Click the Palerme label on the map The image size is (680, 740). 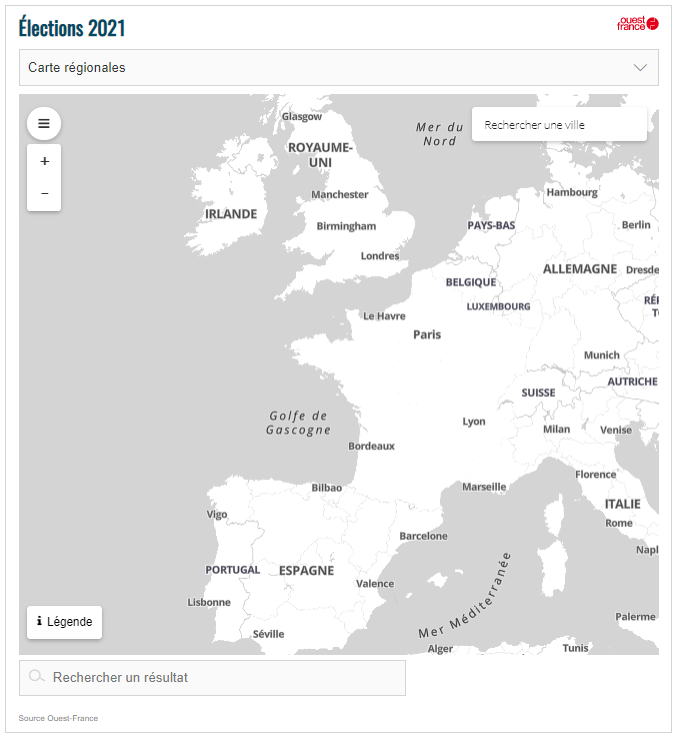point(635,617)
